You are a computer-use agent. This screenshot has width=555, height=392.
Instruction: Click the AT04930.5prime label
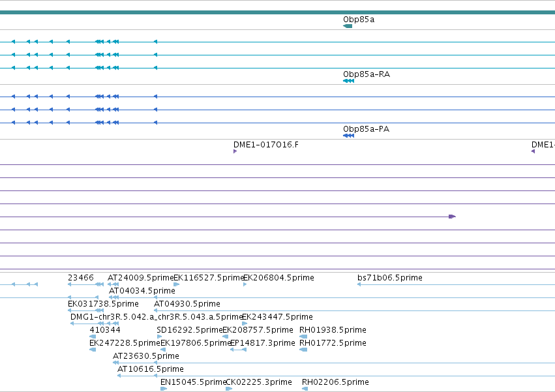click(x=187, y=304)
